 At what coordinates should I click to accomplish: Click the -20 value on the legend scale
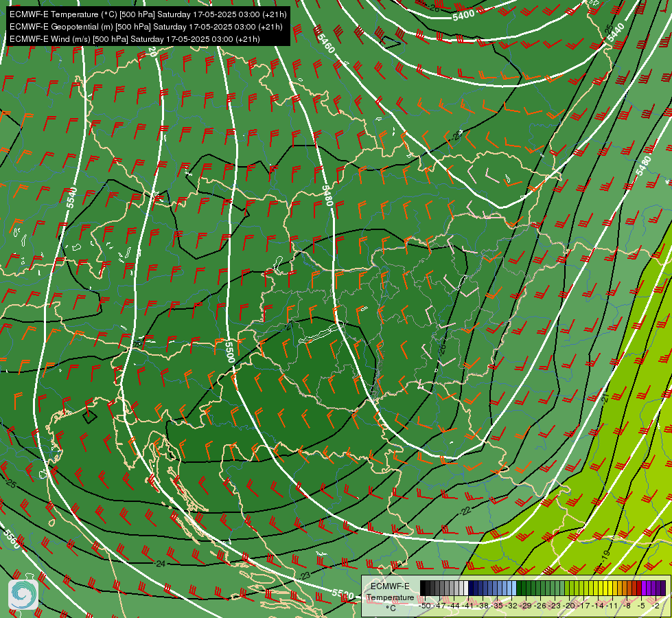(569, 606)
